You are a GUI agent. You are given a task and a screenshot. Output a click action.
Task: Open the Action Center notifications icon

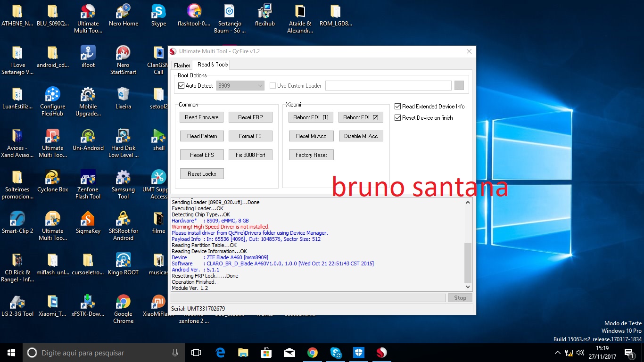pos(629,353)
